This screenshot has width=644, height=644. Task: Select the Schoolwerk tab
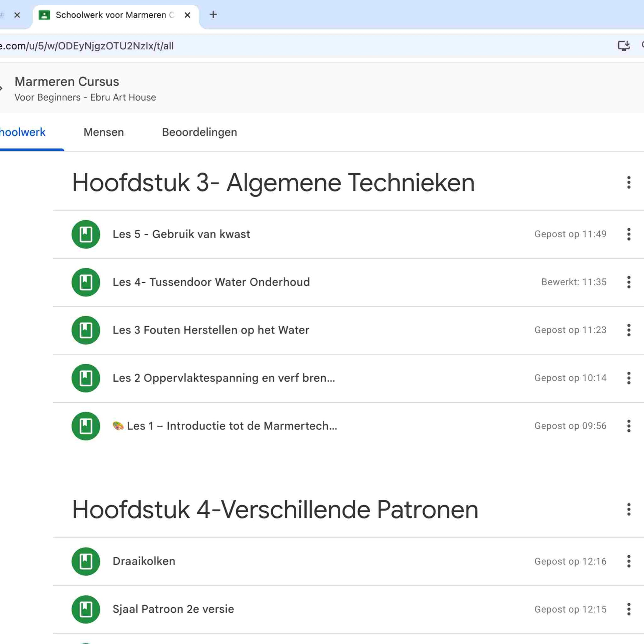(23, 132)
